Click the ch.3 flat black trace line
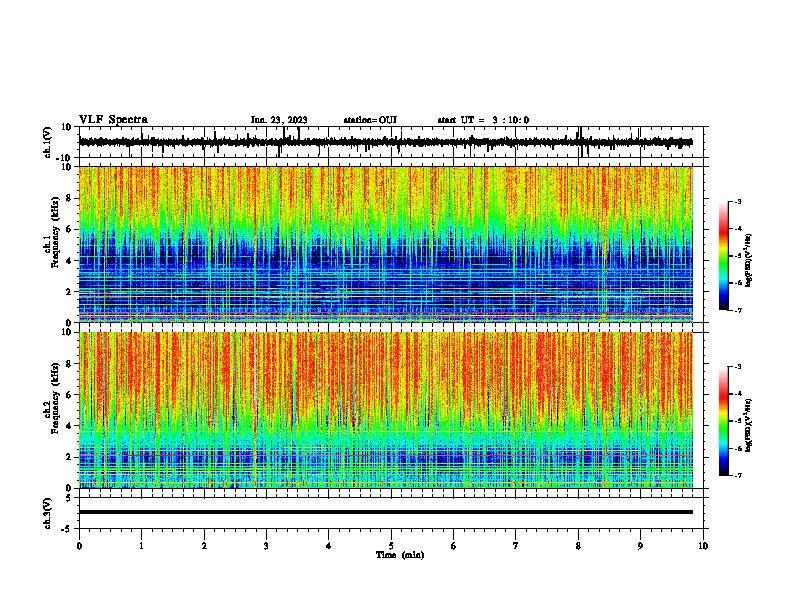Viewport: 792px width, 612px height. point(385,512)
